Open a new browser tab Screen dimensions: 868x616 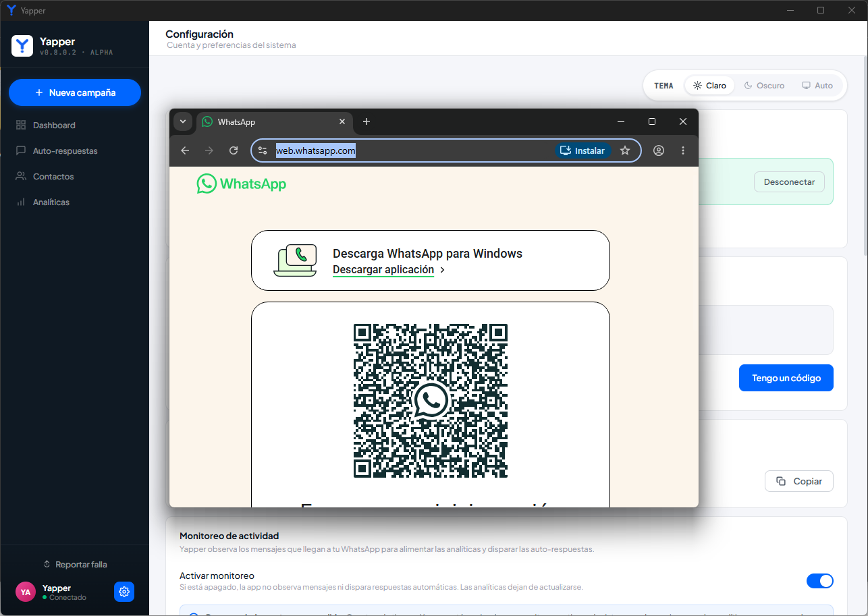point(367,121)
